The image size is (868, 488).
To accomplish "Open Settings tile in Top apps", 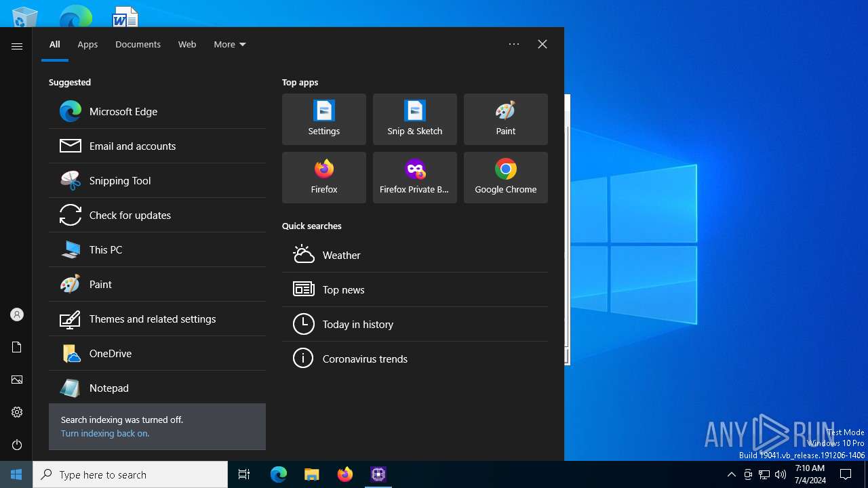I will 324,119.
